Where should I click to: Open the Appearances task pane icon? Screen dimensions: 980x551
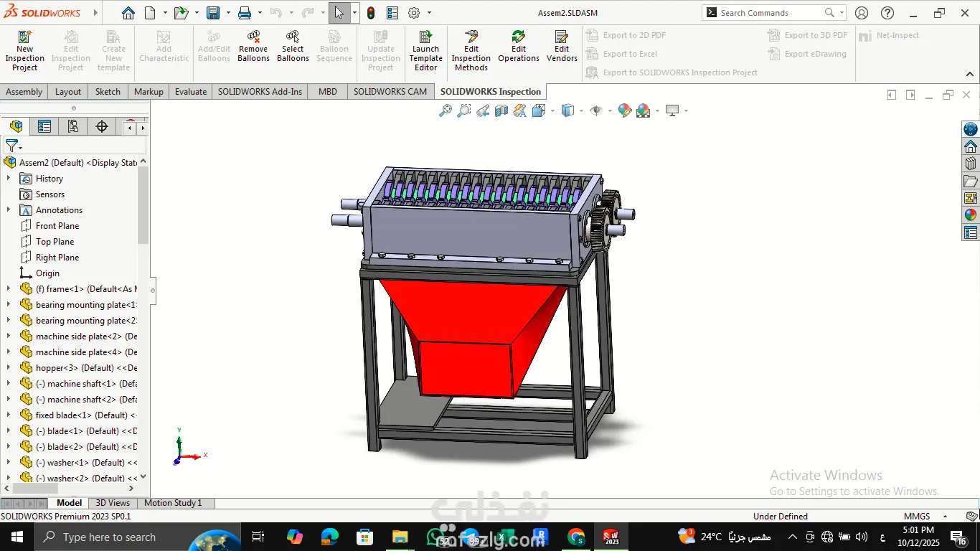(971, 215)
